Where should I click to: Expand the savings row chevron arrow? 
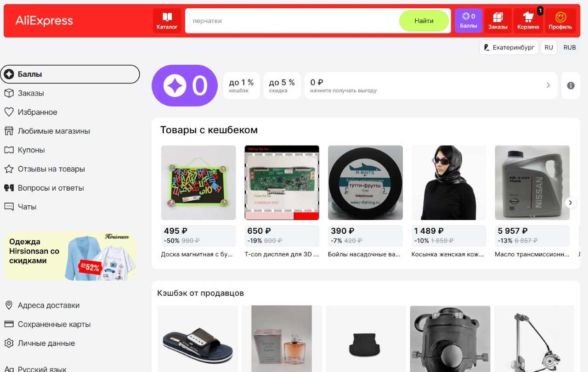(548, 85)
